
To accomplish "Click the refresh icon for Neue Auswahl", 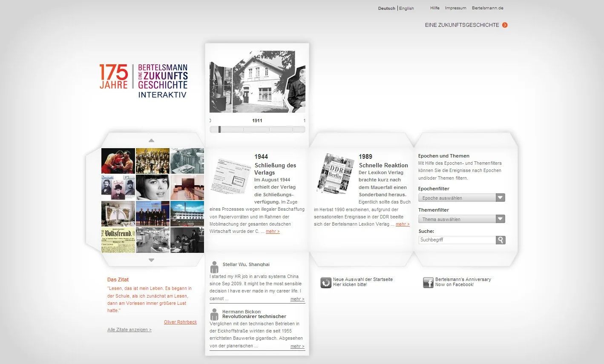I will coord(326,282).
